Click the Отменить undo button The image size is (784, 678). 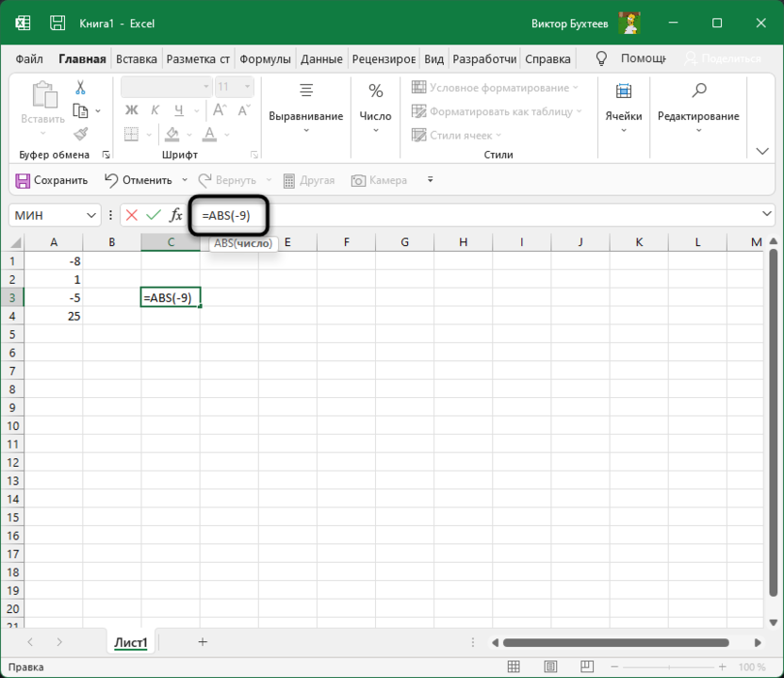click(138, 180)
